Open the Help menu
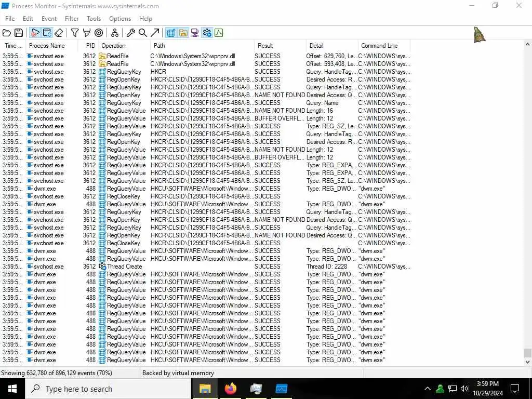 pyautogui.click(x=145, y=19)
